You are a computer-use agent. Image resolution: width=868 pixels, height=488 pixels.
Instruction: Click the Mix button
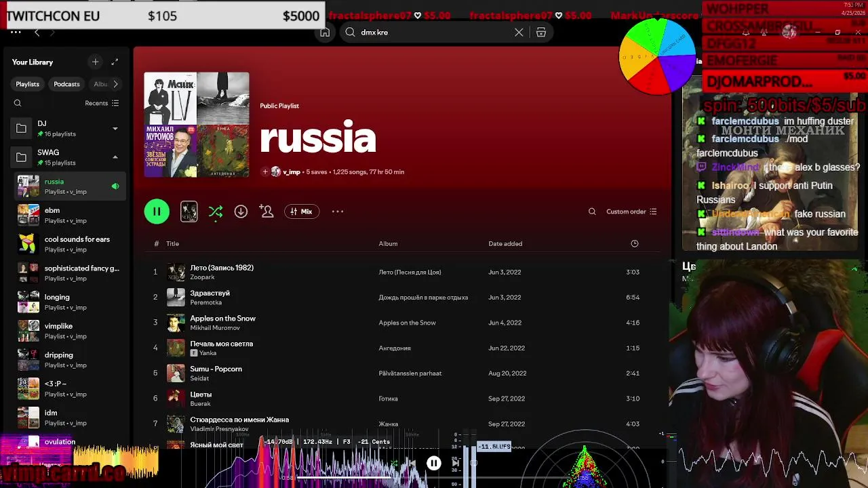tap(301, 211)
